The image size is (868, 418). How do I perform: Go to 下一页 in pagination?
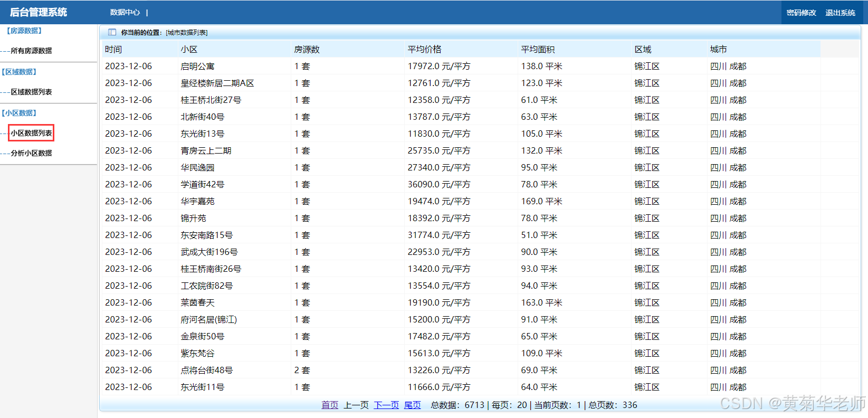[x=386, y=405]
